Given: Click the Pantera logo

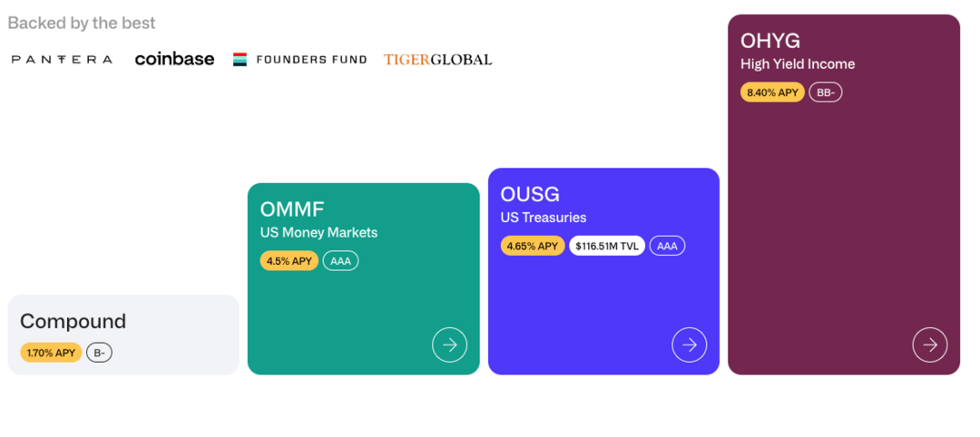Looking at the screenshot, I should coord(62,60).
